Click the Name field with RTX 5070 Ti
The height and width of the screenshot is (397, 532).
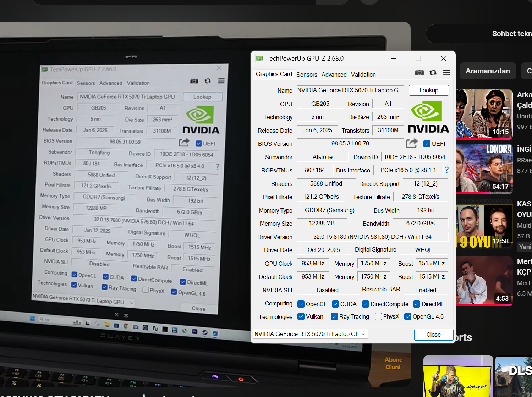pos(350,90)
